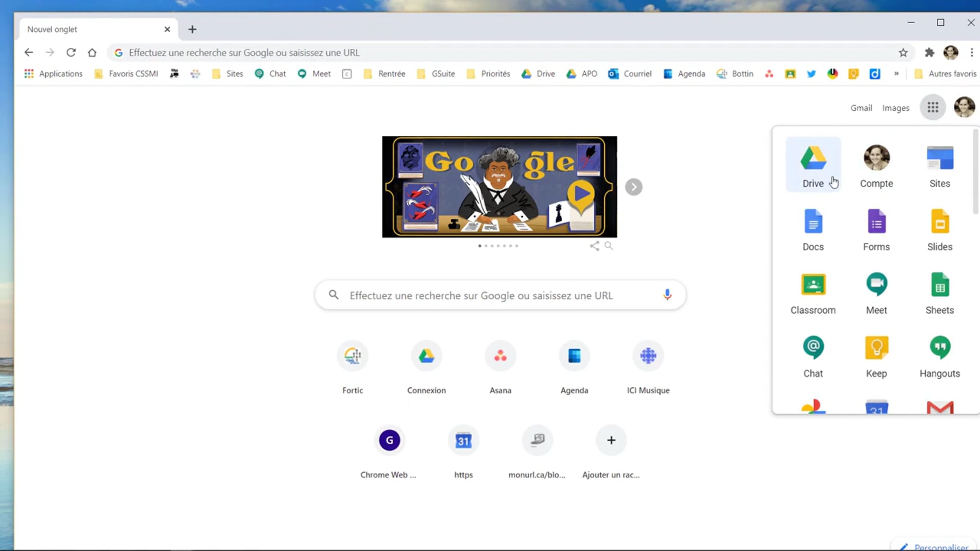This screenshot has height=551, width=980.
Task: Bookmark this page with the star icon
Action: click(x=903, y=52)
